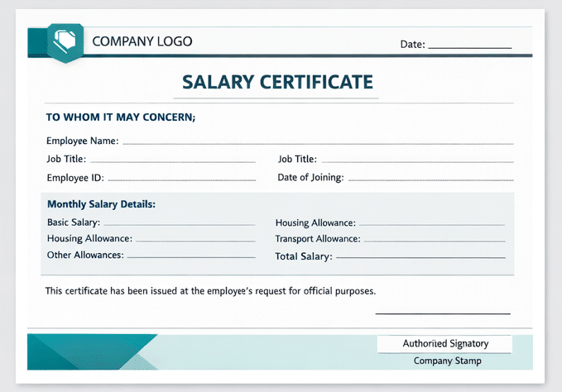Click the 'Employee ID:' label

click(x=75, y=178)
